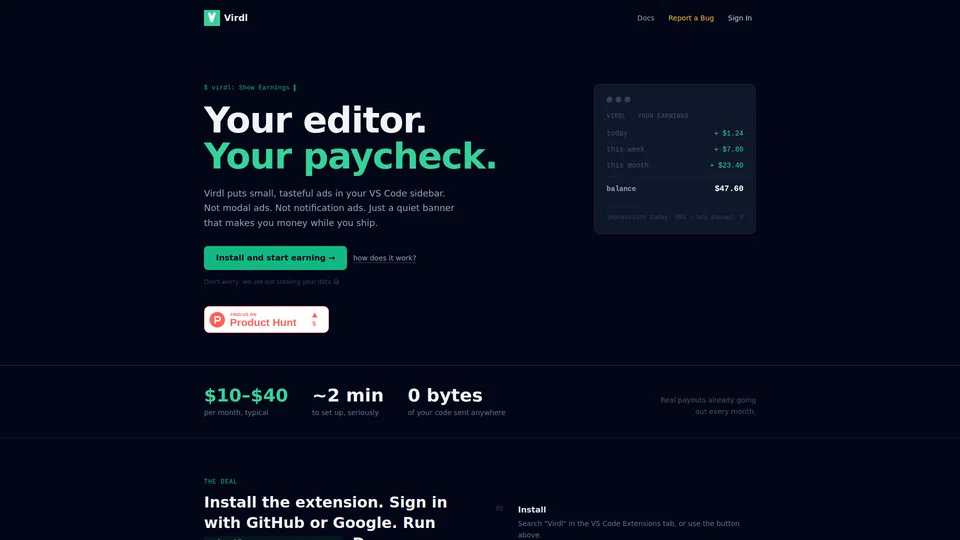Click the 'Your paycheck.' headline

tap(350, 156)
